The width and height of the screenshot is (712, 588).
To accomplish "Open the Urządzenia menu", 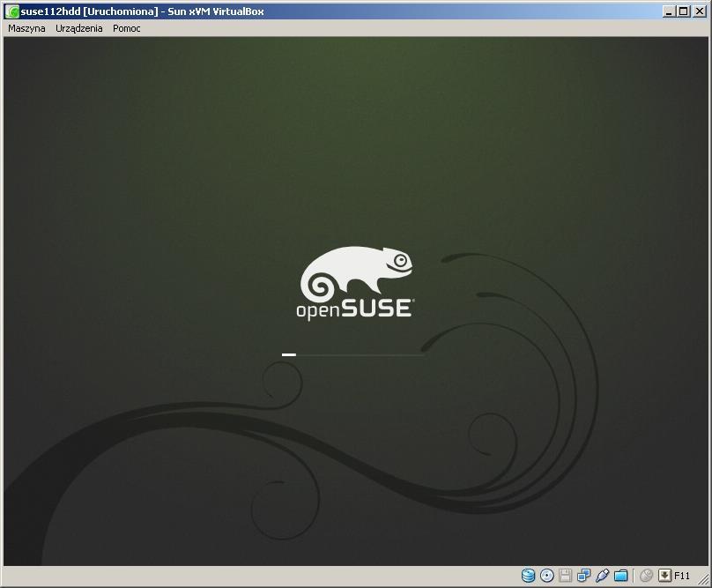I will (79, 28).
